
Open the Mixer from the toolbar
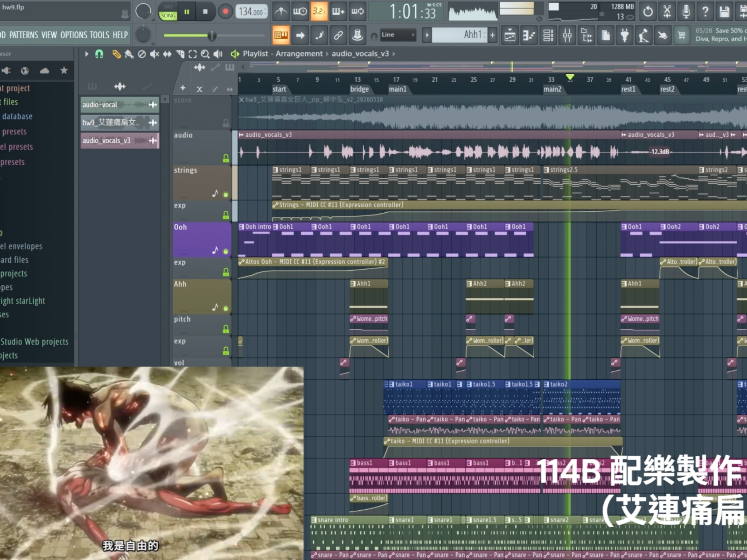point(567,35)
